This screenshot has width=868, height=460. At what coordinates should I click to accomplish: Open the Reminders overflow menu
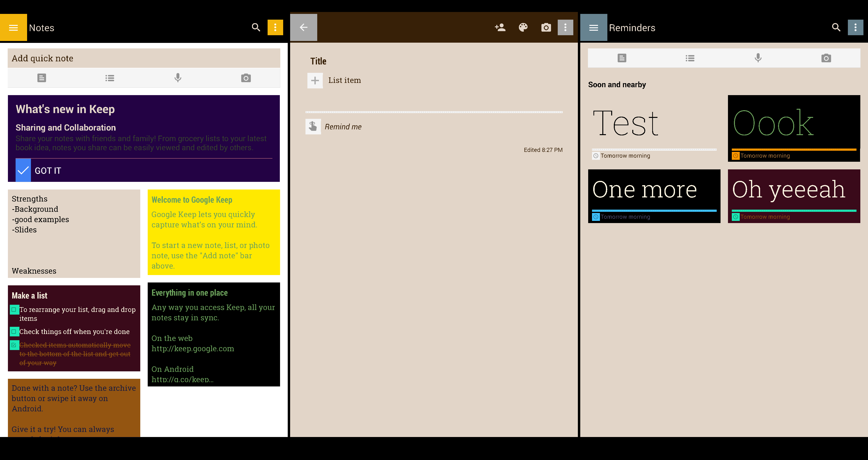point(856,28)
